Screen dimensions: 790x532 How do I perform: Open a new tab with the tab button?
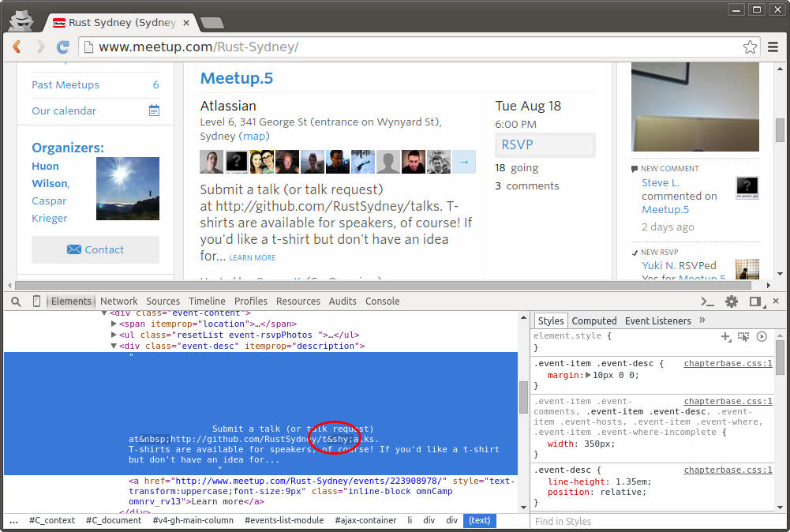[x=212, y=23]
